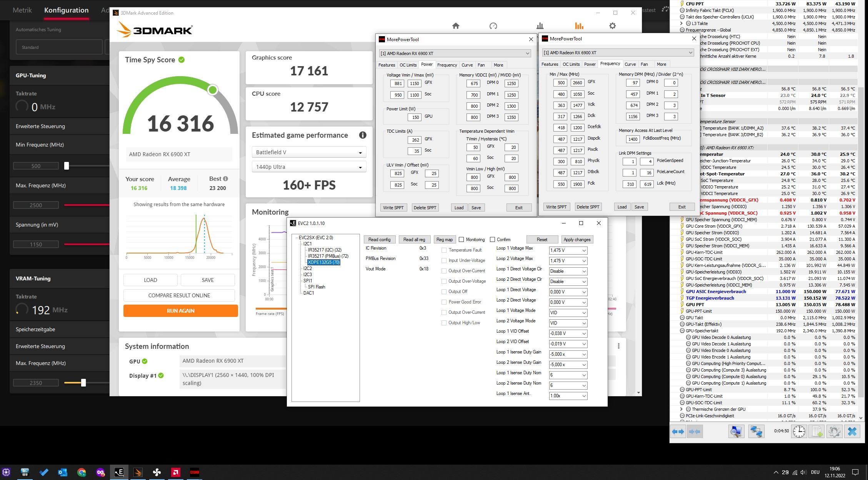Viewport: 868px width, 480px height.
Task: Select XDPE132G5 (70) in EVC2 tree
Action: (323, 262)
